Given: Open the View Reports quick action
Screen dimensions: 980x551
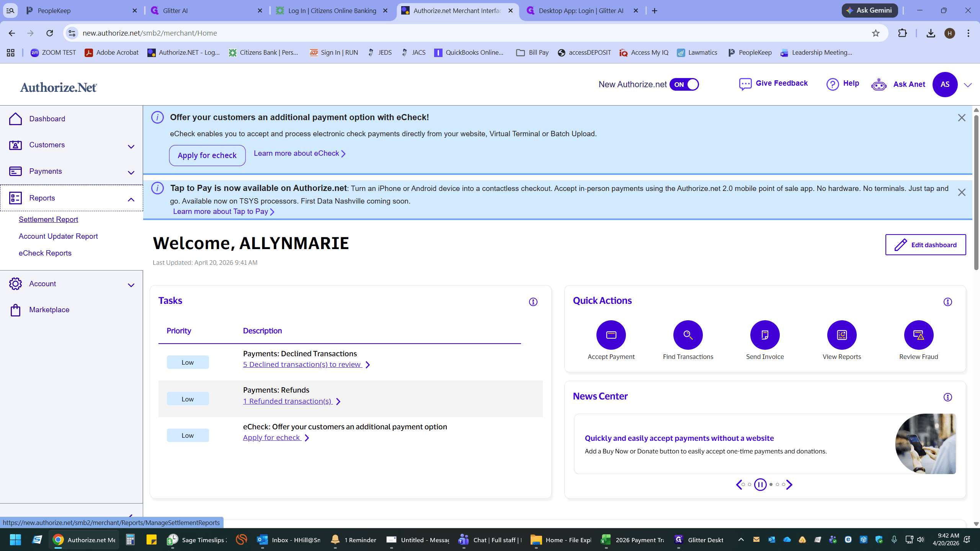Looking at the screenshot, I should point(842,335).
